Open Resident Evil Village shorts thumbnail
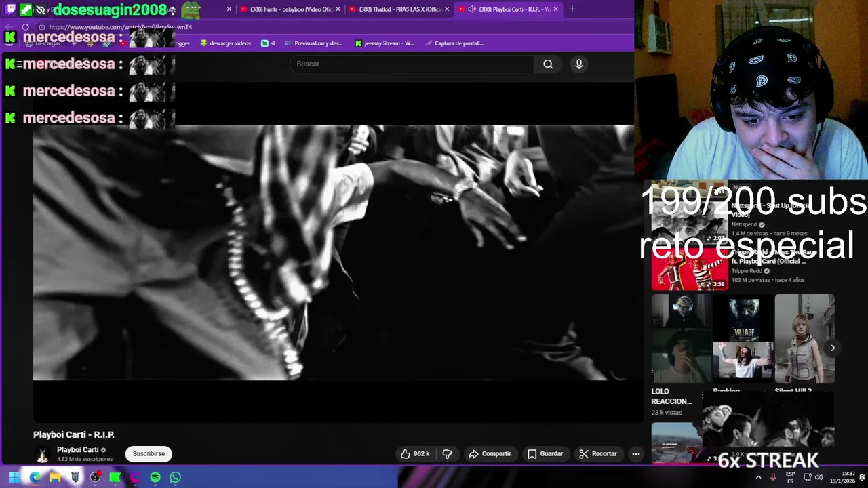Image resolution: width=868 pixels, height=488 pixels. pyautogui.click(x=743, y=338)
